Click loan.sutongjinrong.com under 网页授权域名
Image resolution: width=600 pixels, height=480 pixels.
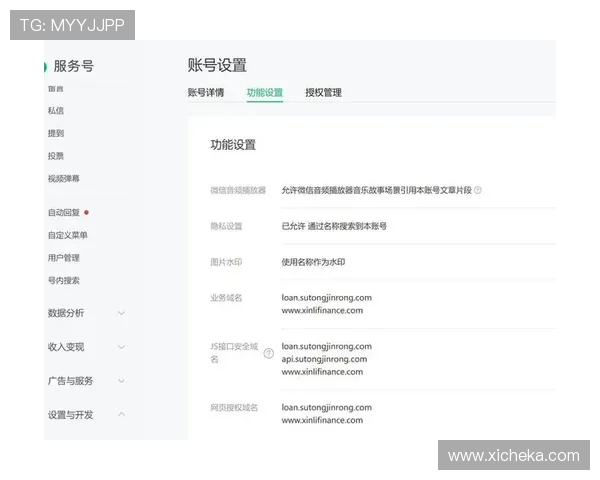[x=327, y=408]
